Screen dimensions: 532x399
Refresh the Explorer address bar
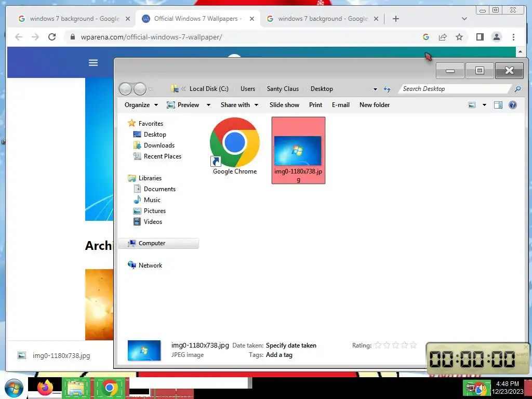point(387,89)
